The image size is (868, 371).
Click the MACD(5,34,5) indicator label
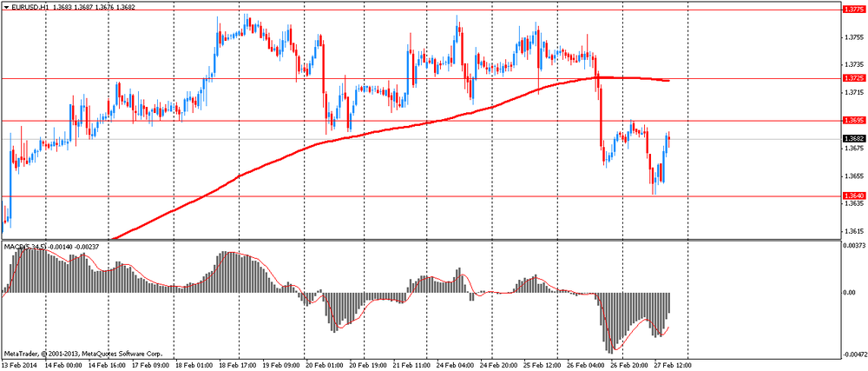22,247
